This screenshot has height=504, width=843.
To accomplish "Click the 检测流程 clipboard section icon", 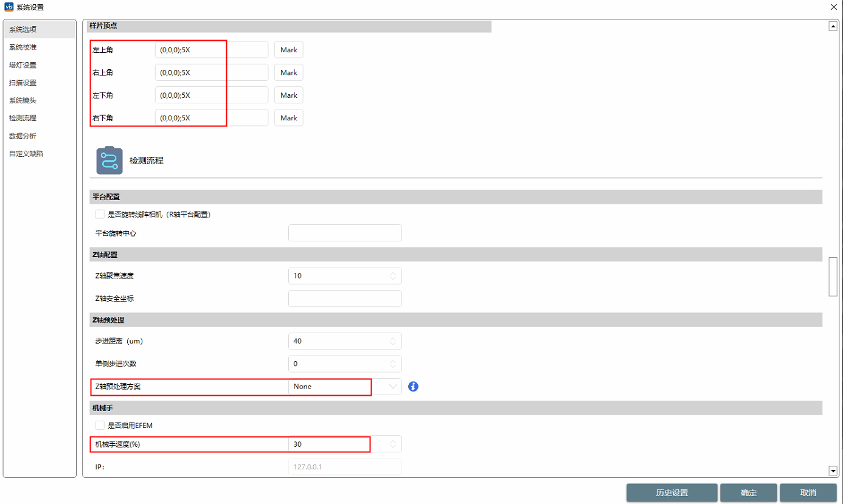I will tap(109, 161).
